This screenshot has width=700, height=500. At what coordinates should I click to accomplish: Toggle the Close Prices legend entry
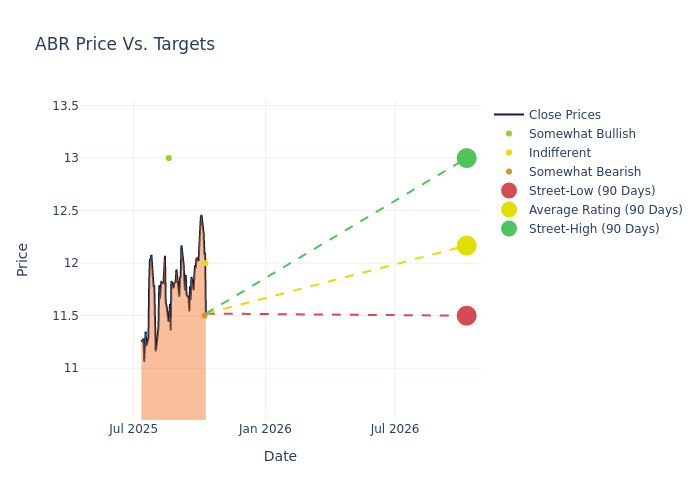564,115
